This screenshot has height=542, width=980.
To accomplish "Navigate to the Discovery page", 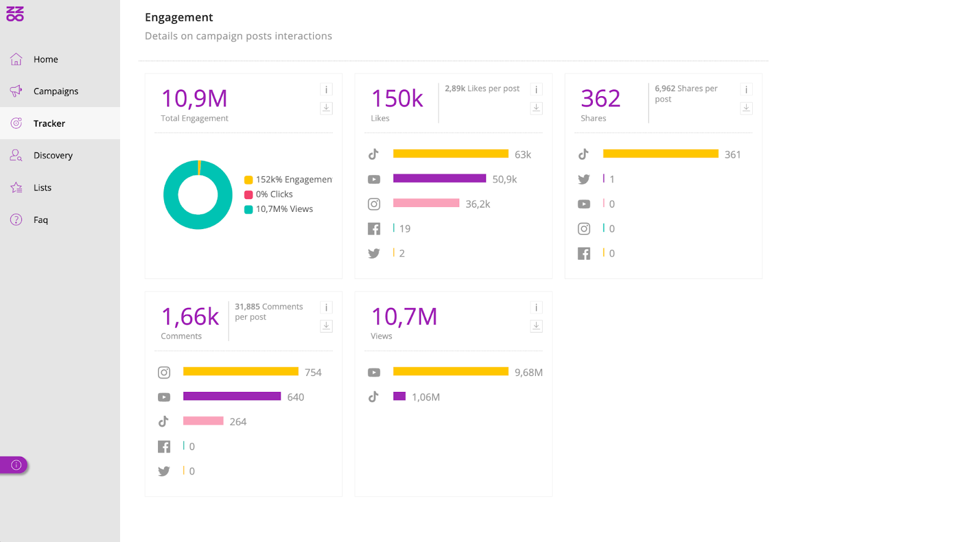I will 53,156.
